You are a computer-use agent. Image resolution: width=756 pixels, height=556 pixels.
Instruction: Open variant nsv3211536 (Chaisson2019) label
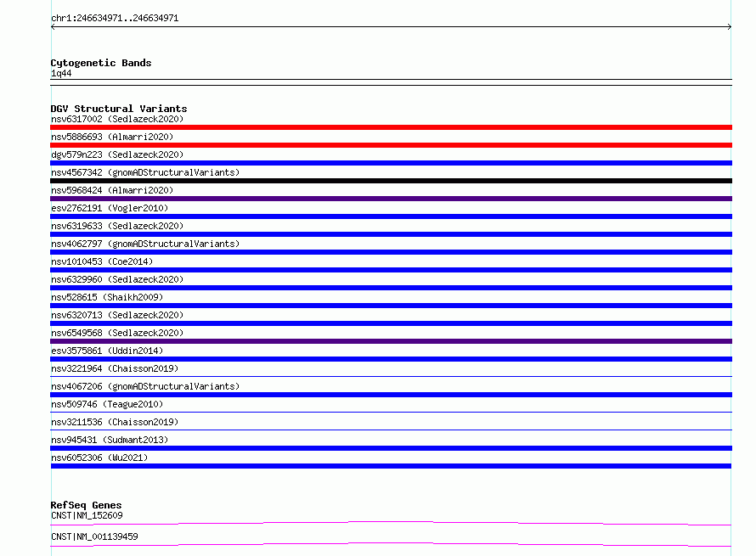pyautogui.click(x=115, y=422)
